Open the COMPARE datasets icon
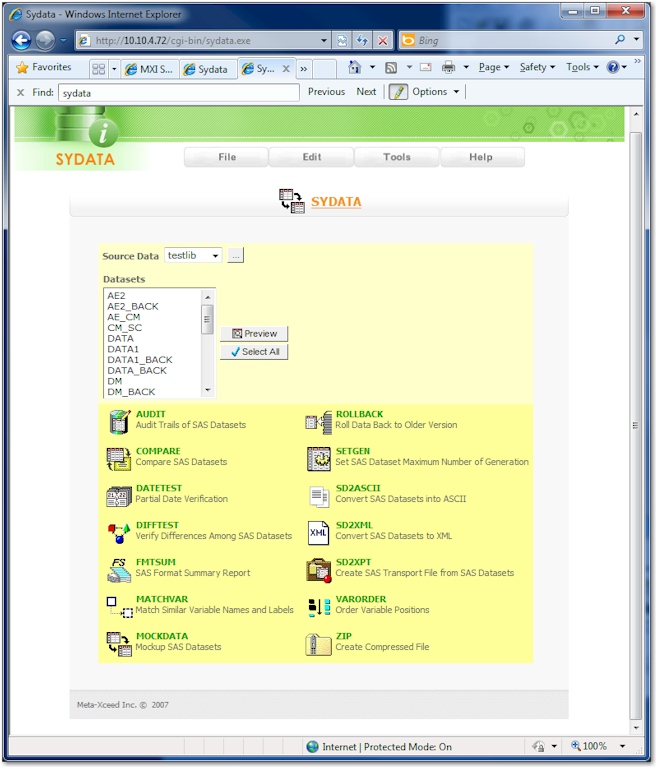Screen dimensions: 658x769 (119, 459)
